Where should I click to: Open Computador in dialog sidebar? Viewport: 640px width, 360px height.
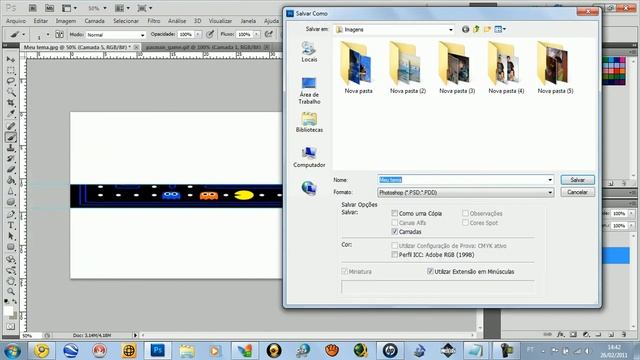click(x=309, y=157)
